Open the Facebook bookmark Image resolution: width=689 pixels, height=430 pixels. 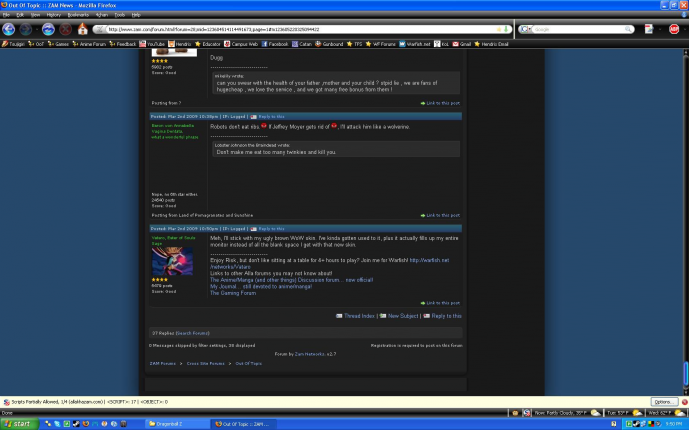[275, 44]
